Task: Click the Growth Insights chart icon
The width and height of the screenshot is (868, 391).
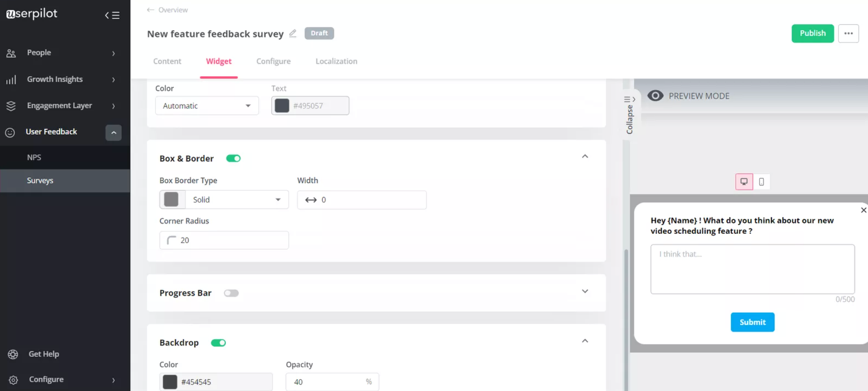Action: click(x=11, y=80)
